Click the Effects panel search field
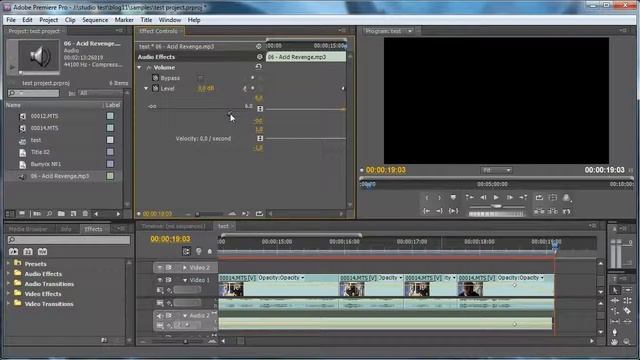640x360 pixels. tap(69, 240)
